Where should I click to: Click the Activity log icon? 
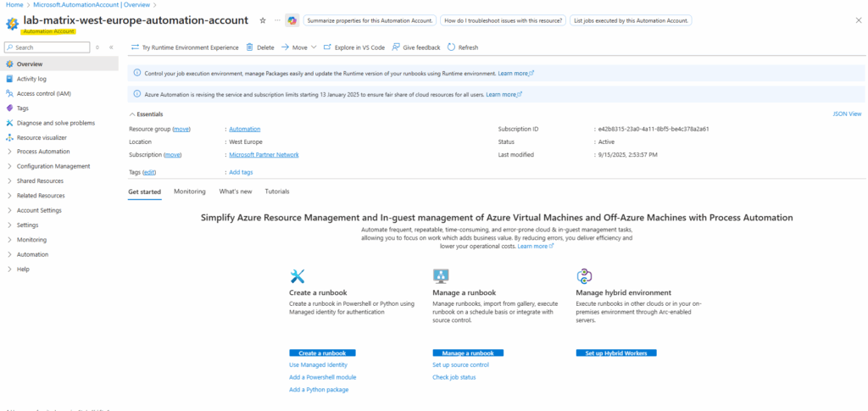9,79
